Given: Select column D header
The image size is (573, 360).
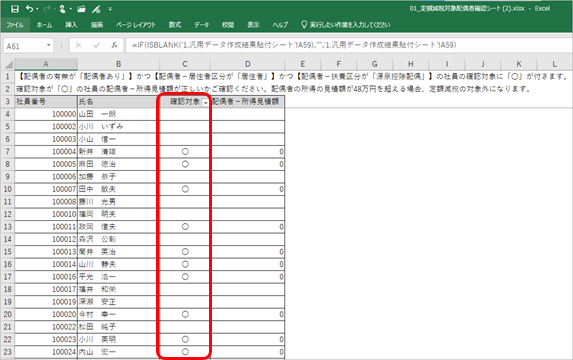Looking at the screenshot, I should [248, 64].
